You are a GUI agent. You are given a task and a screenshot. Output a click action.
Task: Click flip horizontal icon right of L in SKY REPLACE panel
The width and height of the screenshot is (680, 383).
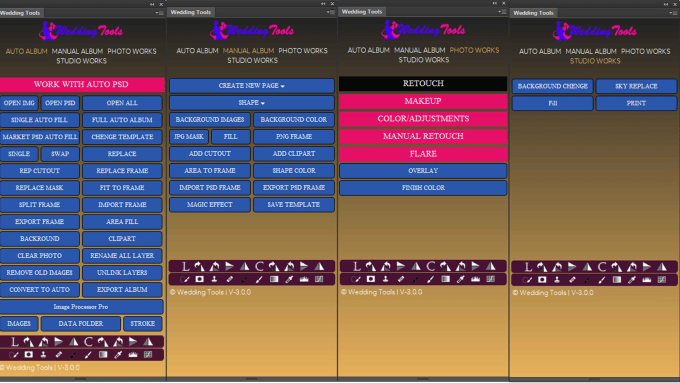(x=587, y=267)
